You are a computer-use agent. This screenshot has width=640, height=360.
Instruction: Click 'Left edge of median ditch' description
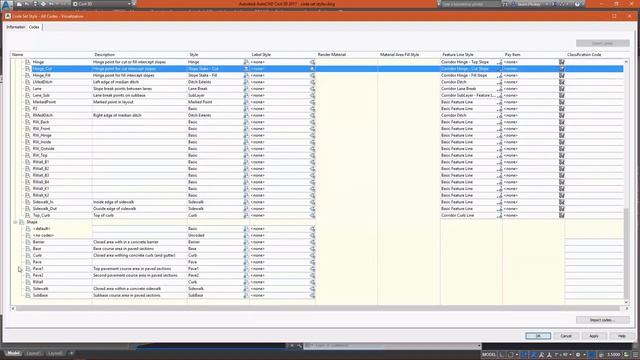click(116, 82)
